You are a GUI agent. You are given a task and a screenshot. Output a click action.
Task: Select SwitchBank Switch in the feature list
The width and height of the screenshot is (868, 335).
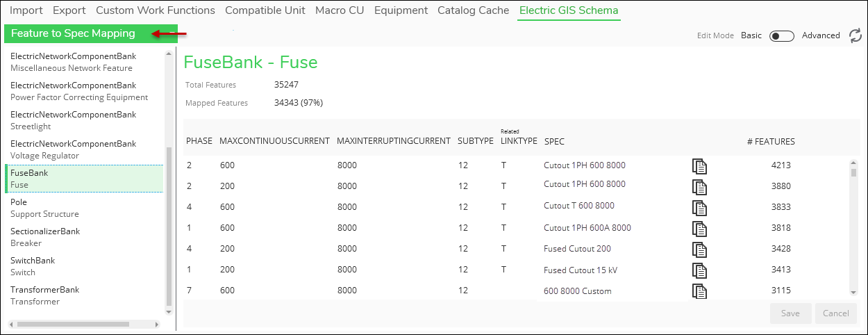84,266
